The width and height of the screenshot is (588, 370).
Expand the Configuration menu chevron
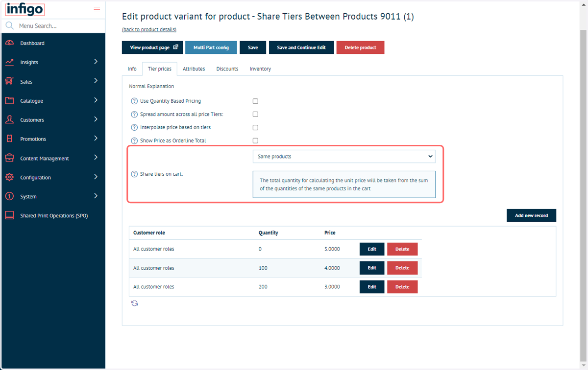point(96,177)
